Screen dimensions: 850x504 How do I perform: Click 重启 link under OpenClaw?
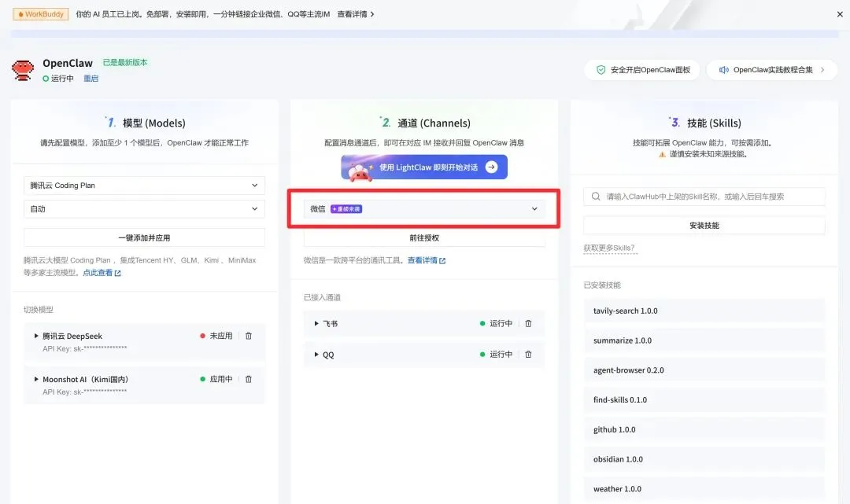pyautogui.click(x=91, y=79)
